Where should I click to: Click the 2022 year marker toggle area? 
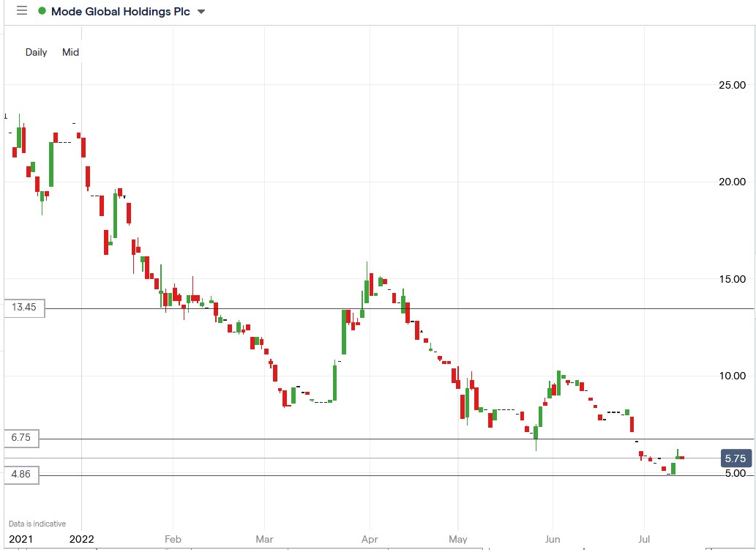coord(81,539)
